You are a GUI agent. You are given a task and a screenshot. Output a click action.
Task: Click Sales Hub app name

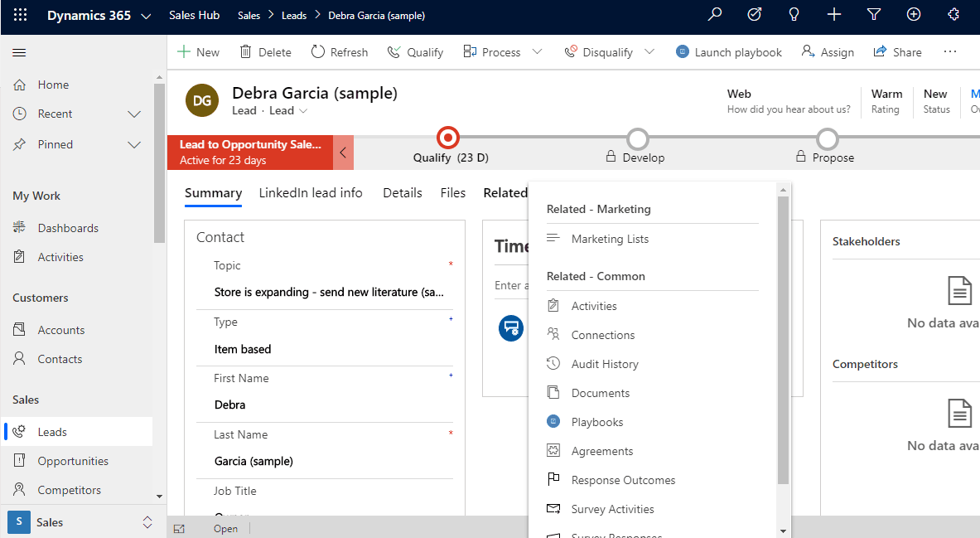pos(194,15)
